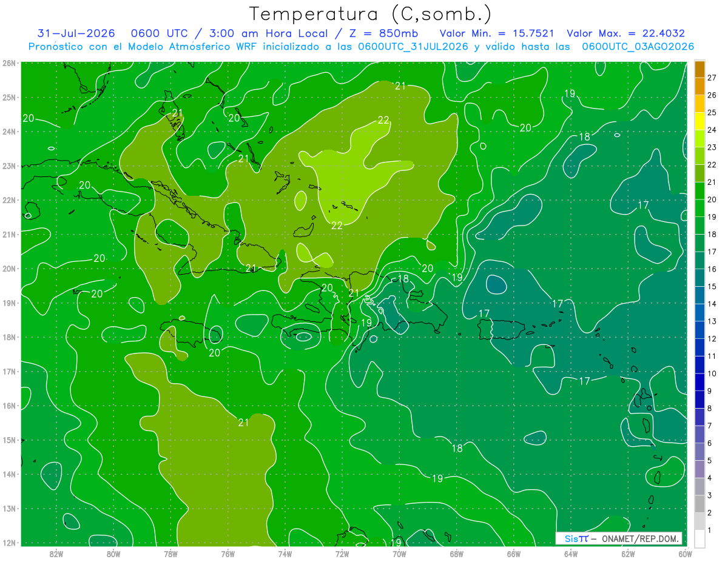
Task: Click the 'ONAMET/REP.DOM.' credit label
Action: click(640, 538)
